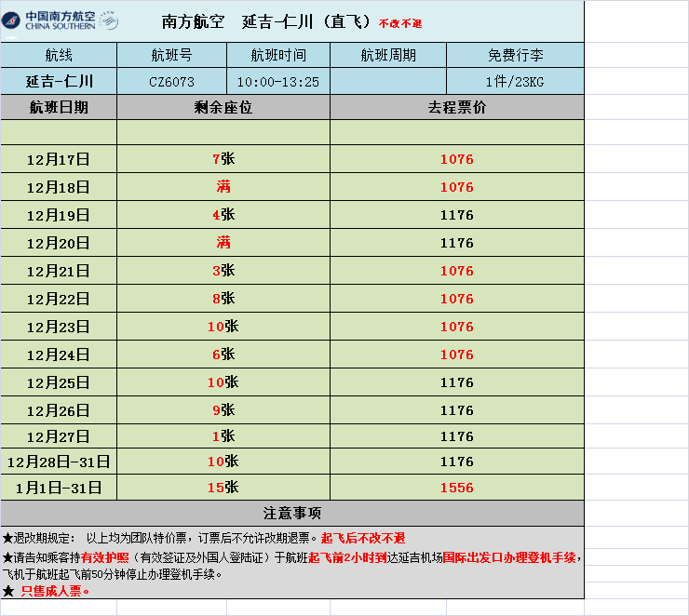689x616 pixels.
Task: Click the date cell 1月1日-31日
Action: tap(59, 488)
